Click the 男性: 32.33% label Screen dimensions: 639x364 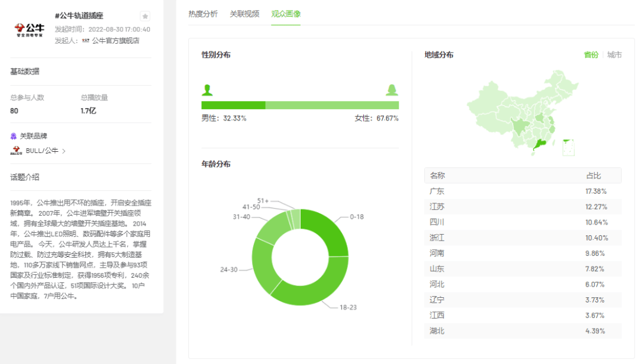pos(224,118)
